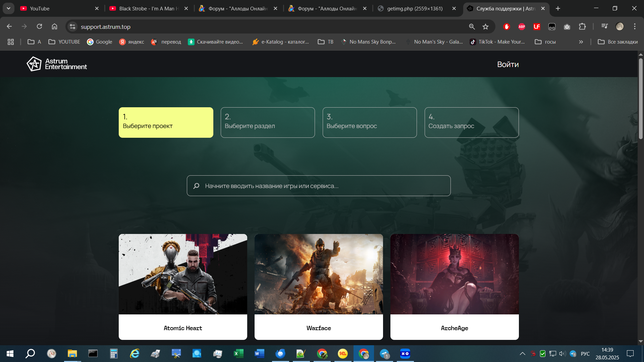Open the Chrome three-dot menu

click(635, 26)
